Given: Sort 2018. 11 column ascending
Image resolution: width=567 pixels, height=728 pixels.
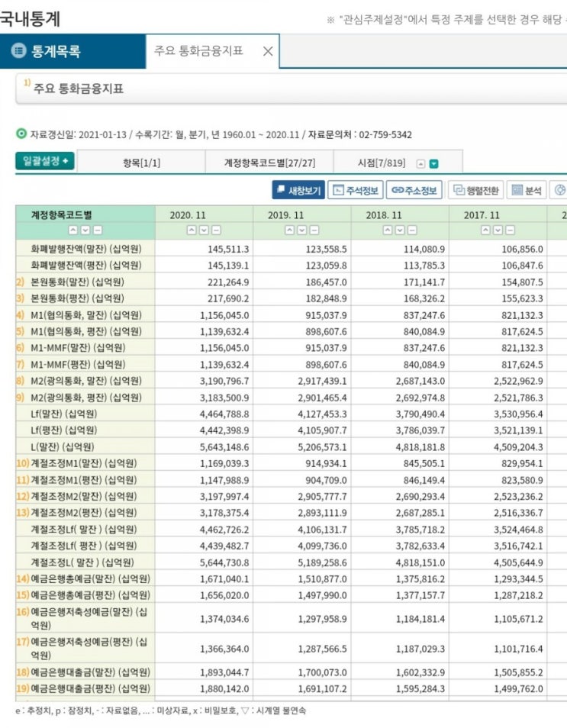Looking at the screenshot, I should click(x=388, y=230).
